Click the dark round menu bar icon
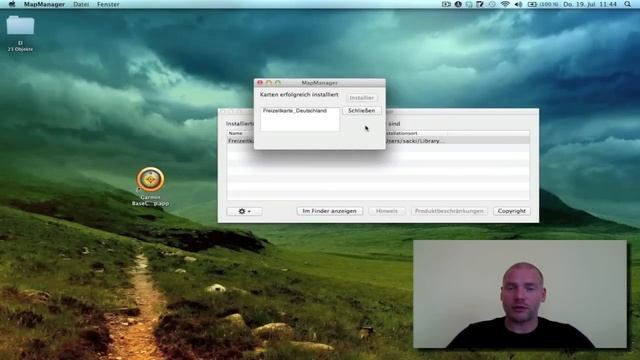This screenshot has height=360, width=640. 458,4
